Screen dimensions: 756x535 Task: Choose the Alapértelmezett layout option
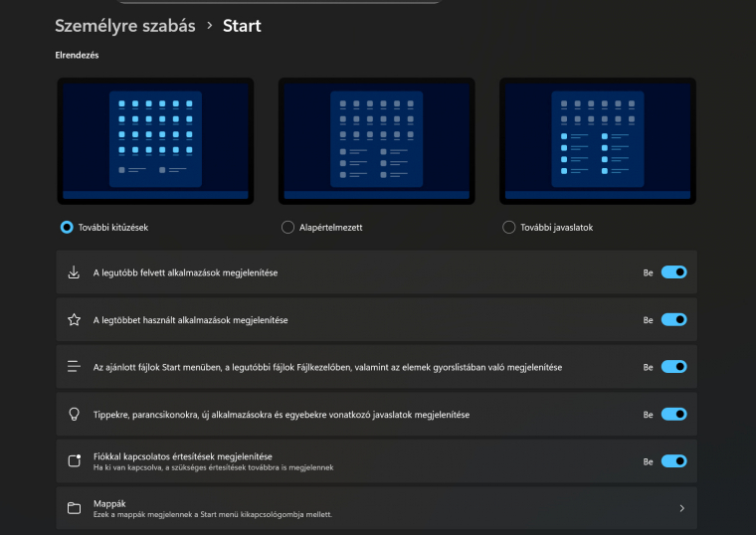click(x=288, y=228)
